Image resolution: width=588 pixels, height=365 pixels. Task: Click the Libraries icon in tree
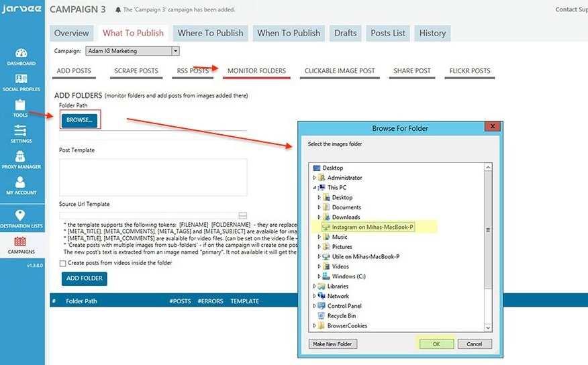tap(322, 286)
